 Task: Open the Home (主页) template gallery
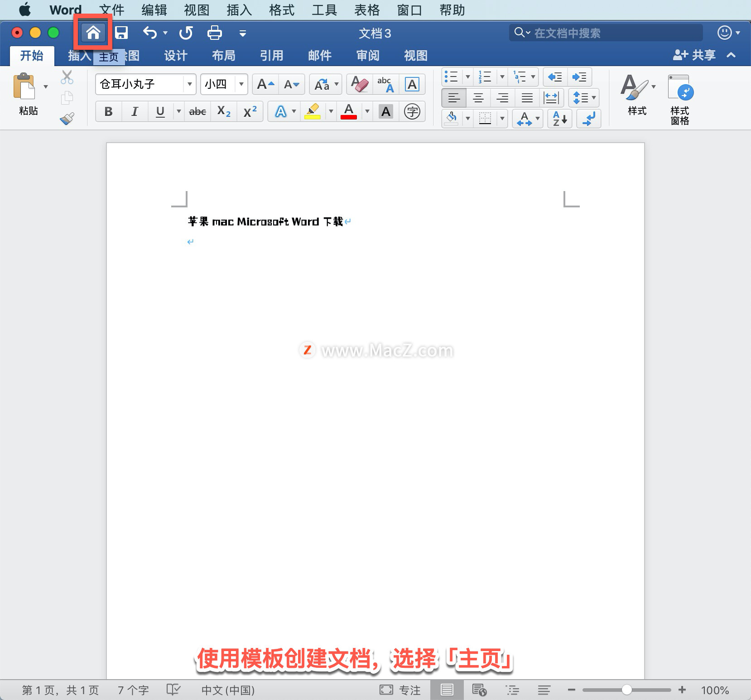[x=93, y=33]
